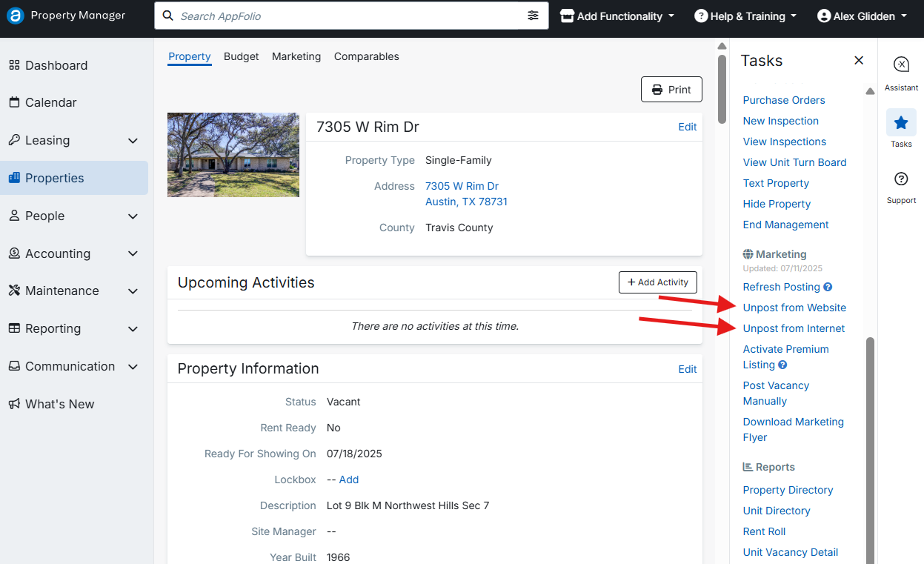Switch to the Comparables tab
The height and width of the screenshot is (564, 924).
pos(367,56)
